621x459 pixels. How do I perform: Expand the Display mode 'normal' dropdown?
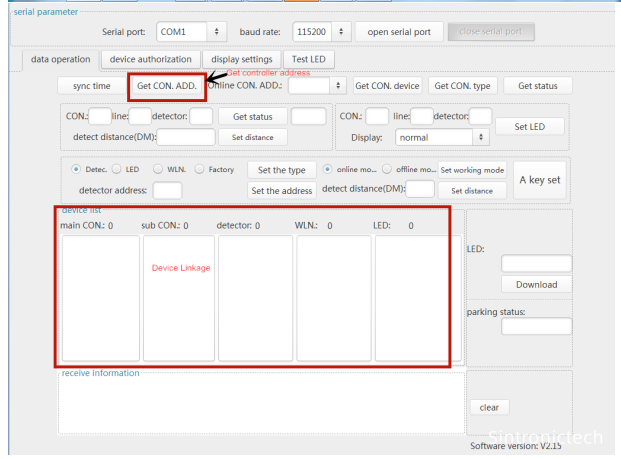tap(442, 137)
